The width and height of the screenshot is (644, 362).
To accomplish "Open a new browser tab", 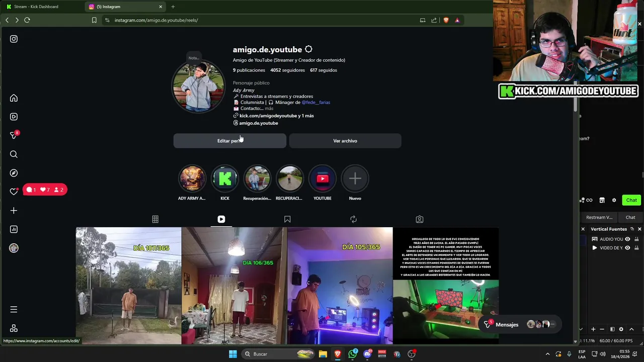I will (173, 7).
